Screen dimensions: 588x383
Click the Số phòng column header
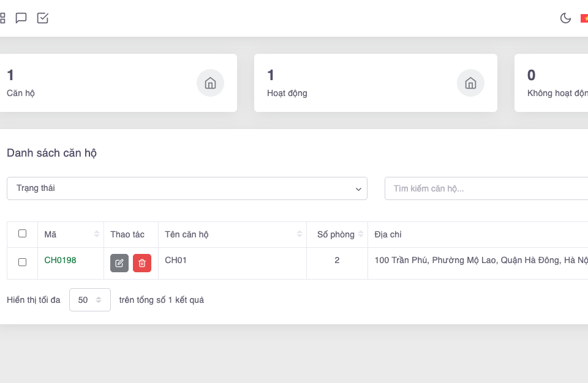pos(336,234)
